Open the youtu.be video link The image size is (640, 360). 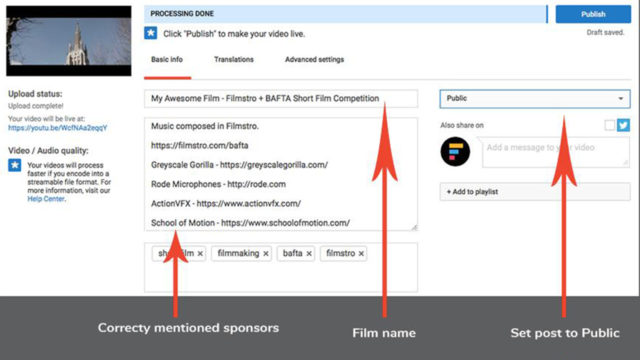[x=58, y=128]
